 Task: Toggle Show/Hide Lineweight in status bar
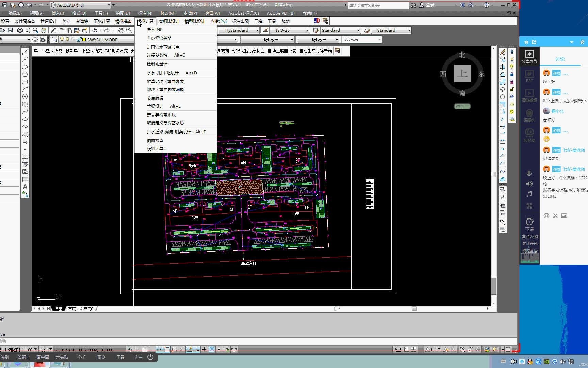point(204,349)
